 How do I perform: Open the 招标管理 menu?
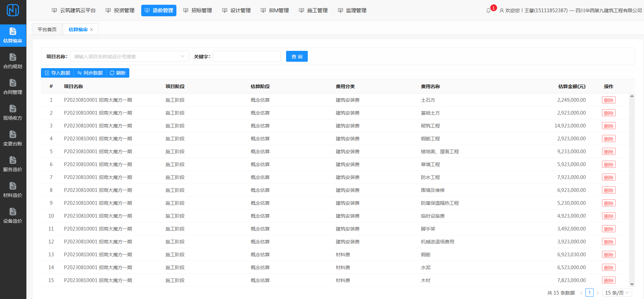click(x=198, y=11)
